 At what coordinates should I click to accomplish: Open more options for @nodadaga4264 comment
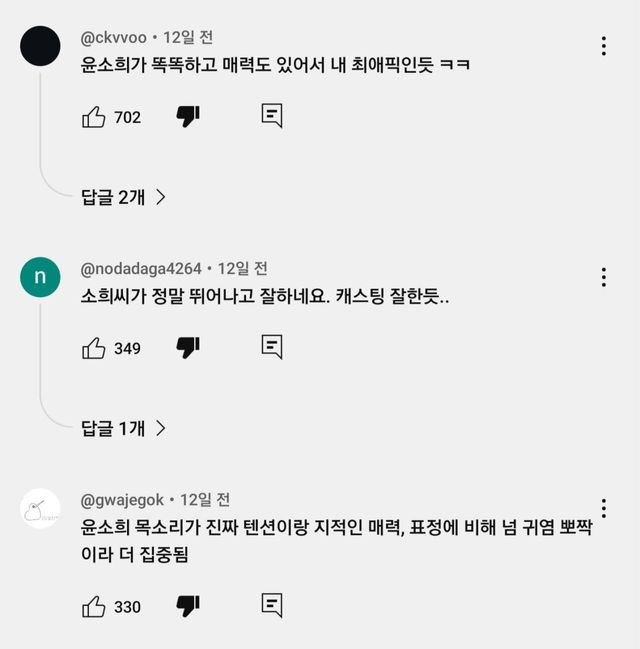[604, 277]
